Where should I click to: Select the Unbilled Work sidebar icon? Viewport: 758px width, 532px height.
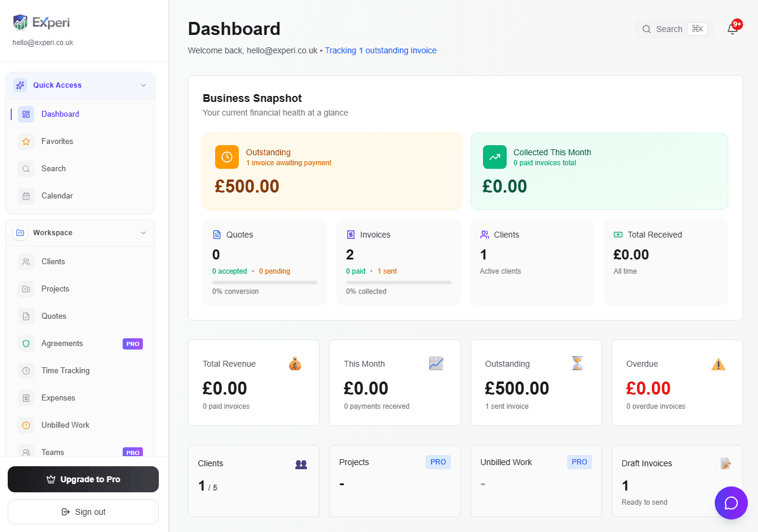pos(26,425)
